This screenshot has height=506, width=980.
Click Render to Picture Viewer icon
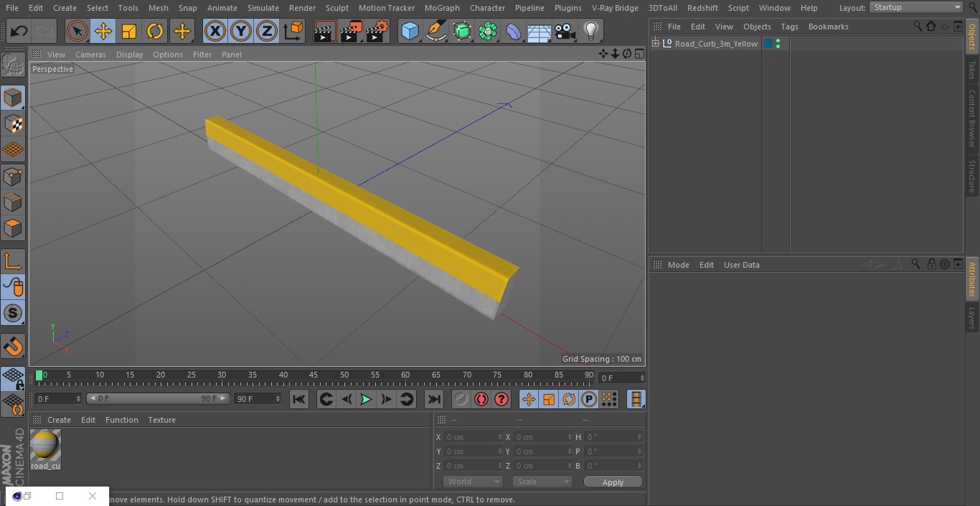pyautogui.click(x=351, y=32)
